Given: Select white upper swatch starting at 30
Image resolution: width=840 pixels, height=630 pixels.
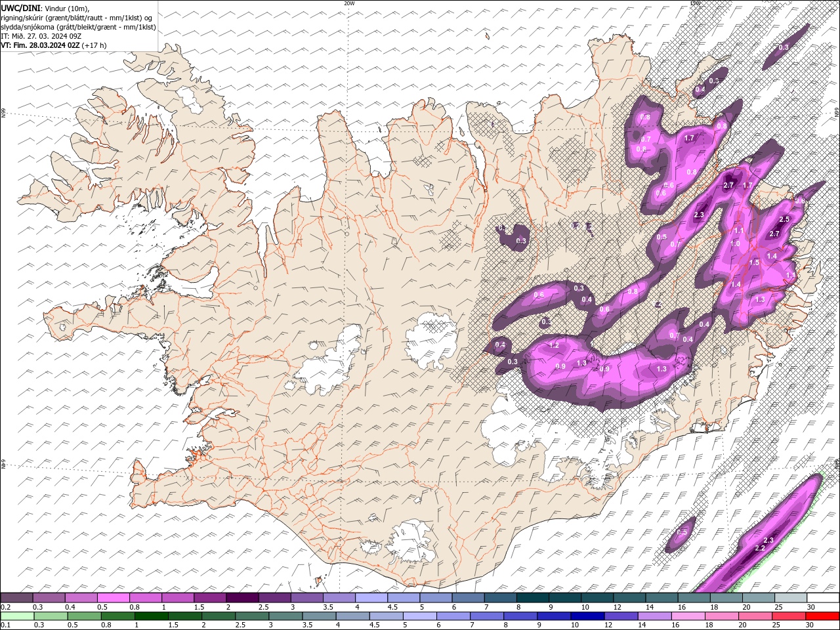Looking at the screenshot, I should (823, 598).
